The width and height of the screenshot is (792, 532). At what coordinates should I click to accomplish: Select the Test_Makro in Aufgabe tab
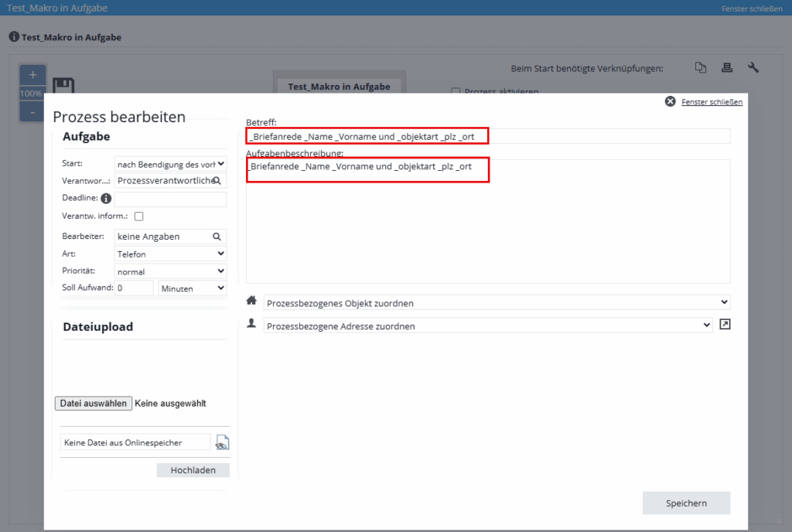point(339,87)
